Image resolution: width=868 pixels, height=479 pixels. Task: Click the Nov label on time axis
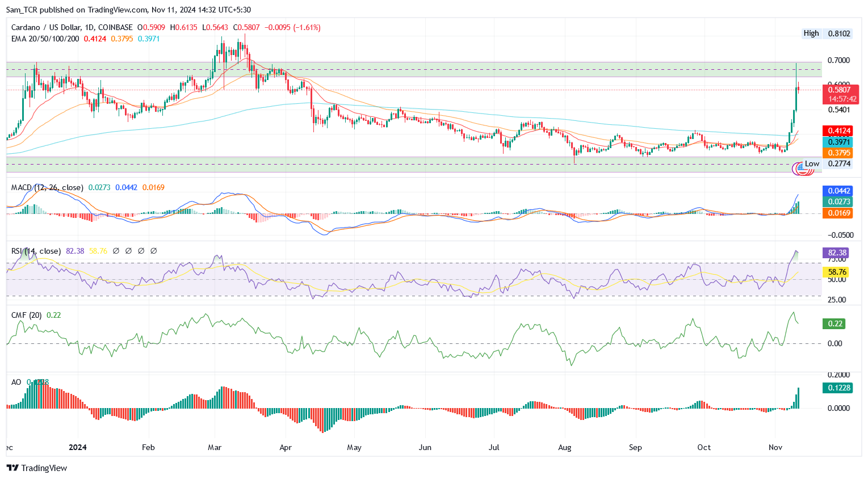coord(775,447)
